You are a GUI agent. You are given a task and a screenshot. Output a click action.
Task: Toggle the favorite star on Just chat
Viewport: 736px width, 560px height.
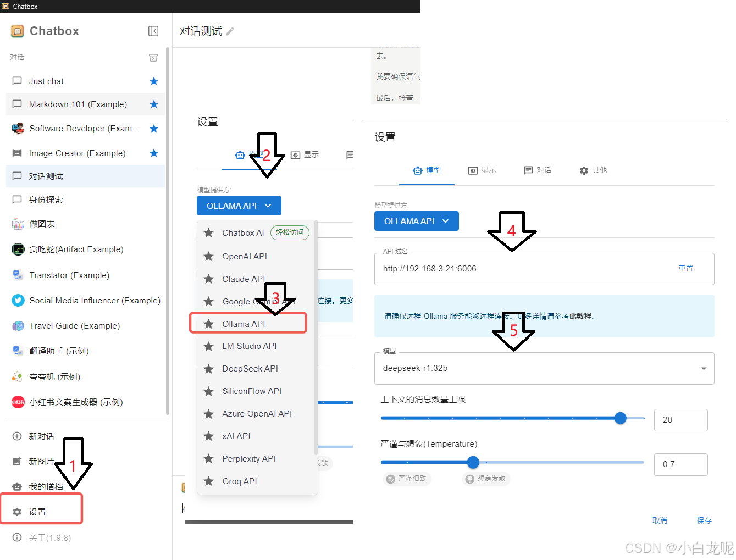pos(154,81)
